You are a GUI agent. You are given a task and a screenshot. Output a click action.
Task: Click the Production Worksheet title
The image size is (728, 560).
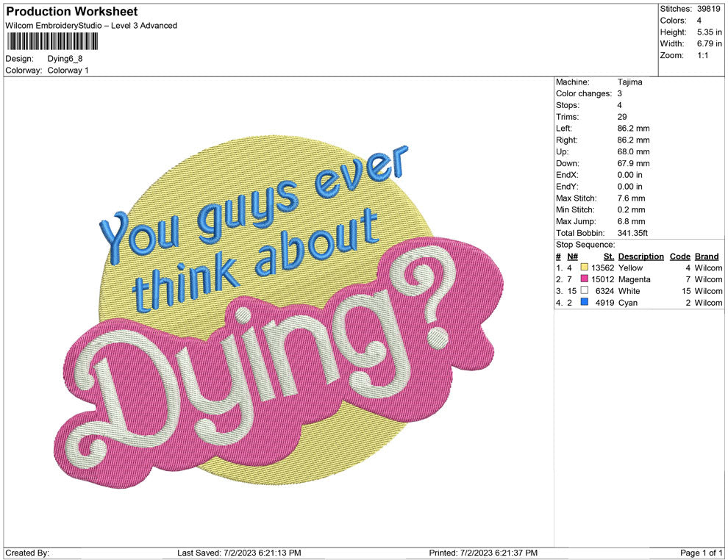click(72, 12)
